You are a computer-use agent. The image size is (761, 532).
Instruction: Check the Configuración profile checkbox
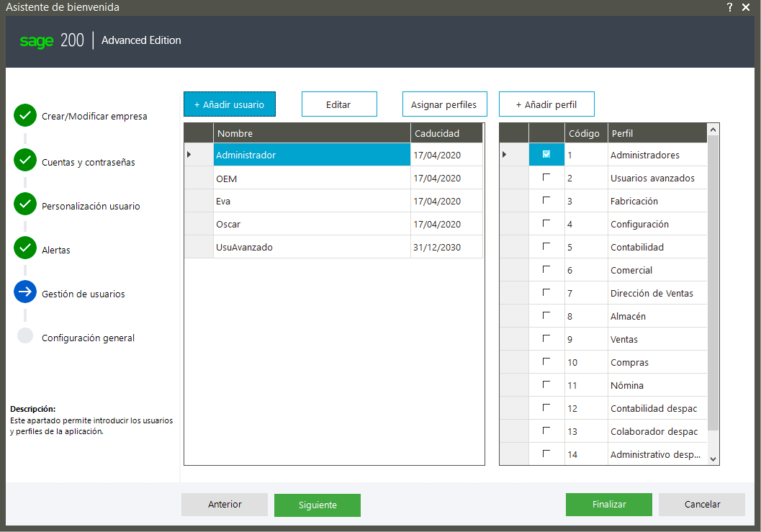click(x=546, y=223)
